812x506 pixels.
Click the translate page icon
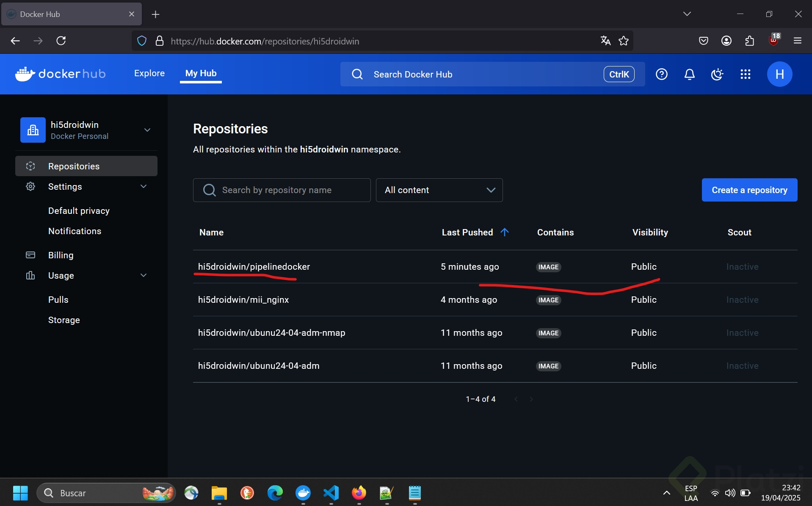point(605,41)
